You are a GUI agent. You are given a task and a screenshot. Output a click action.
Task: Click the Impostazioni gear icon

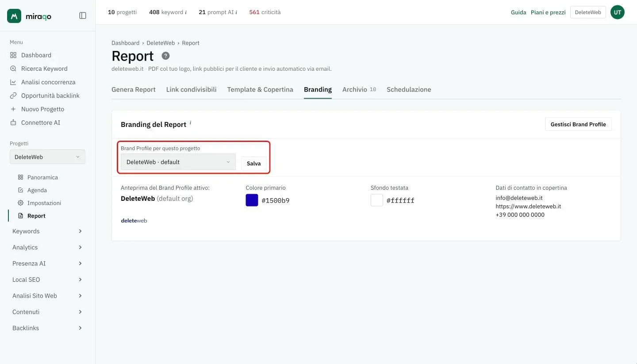pos(20,203)
